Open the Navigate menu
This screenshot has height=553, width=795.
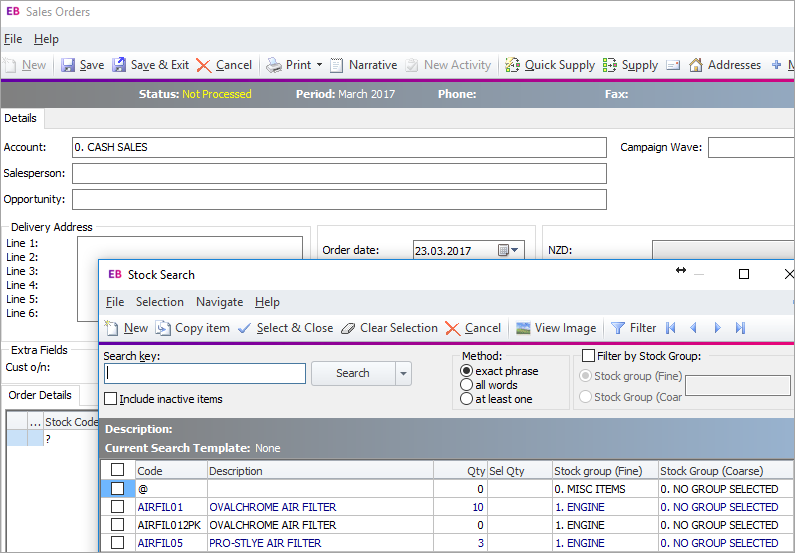tap(219, 302)
